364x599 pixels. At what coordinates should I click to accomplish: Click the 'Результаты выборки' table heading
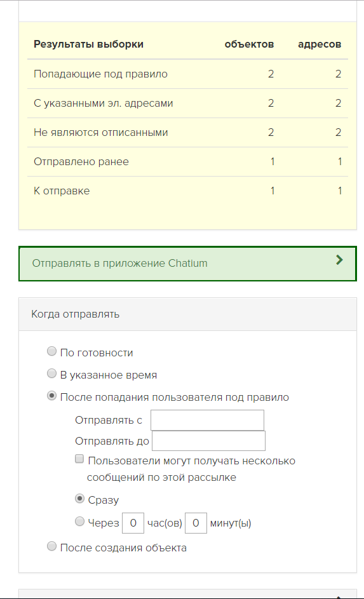click(88, 44)
